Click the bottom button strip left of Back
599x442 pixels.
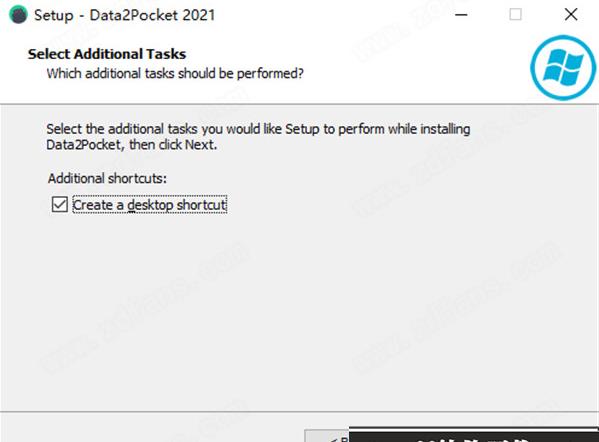[x=153, y=428]
